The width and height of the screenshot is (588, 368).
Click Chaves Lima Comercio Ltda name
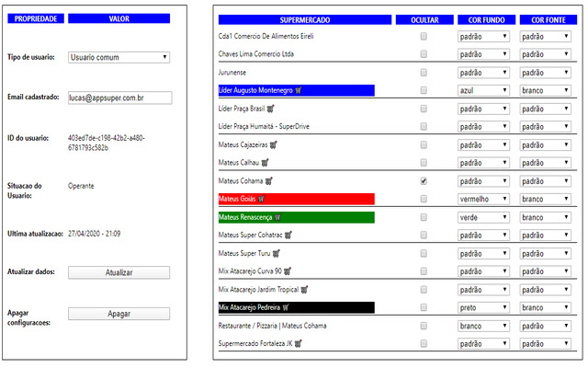tap(256, 54)
